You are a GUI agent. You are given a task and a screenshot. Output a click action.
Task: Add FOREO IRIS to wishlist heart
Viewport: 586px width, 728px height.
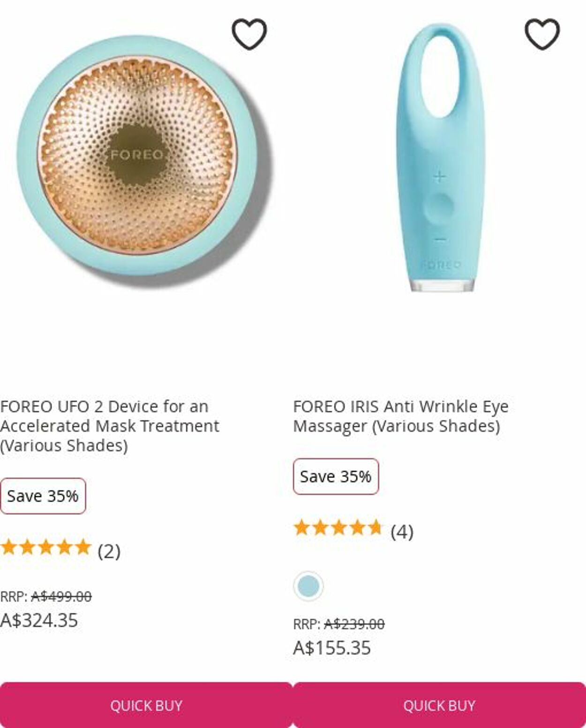click(x=542, y=34)
